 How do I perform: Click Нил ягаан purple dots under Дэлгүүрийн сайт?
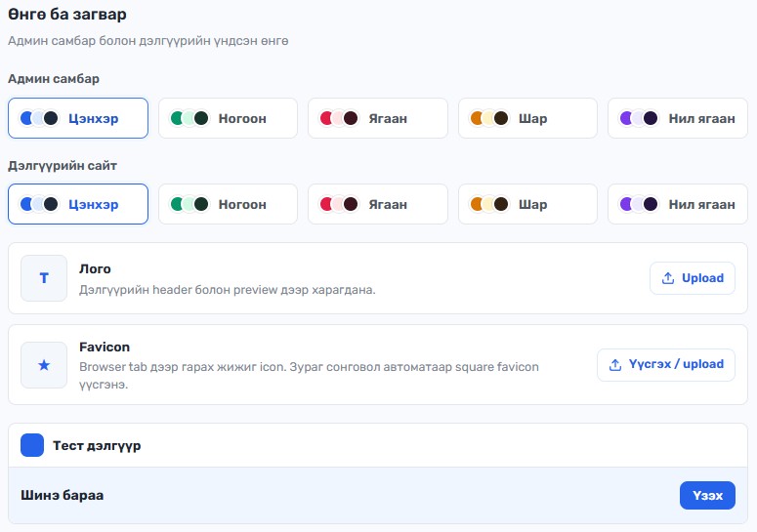(x=639, y=204)
